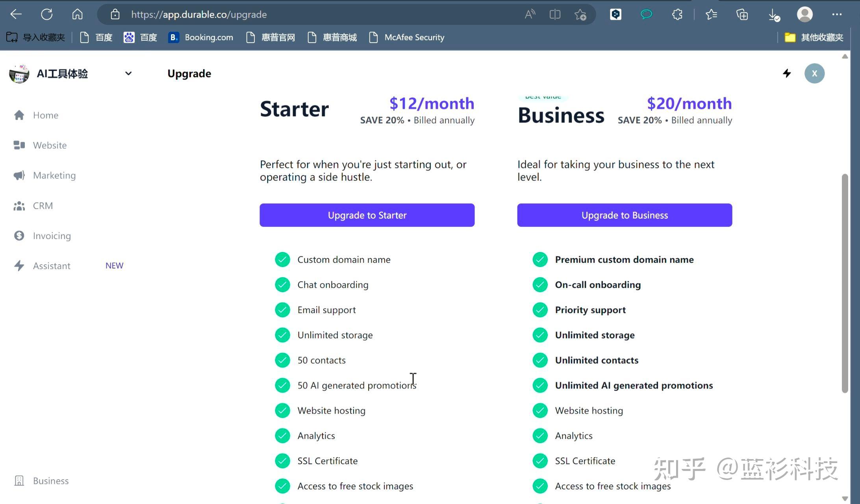Image resolution: width=860 pixels, height=504 pixels.
Task: Click the Upgrade to Starter button
Action: click(367, 215)
